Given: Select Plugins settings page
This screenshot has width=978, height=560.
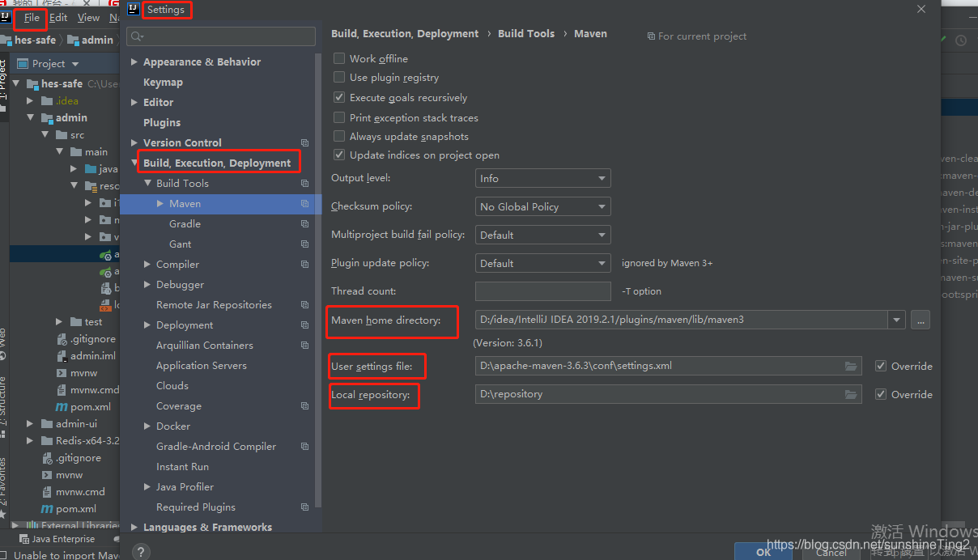Looking at the screenshot, I should pos(162,122).
